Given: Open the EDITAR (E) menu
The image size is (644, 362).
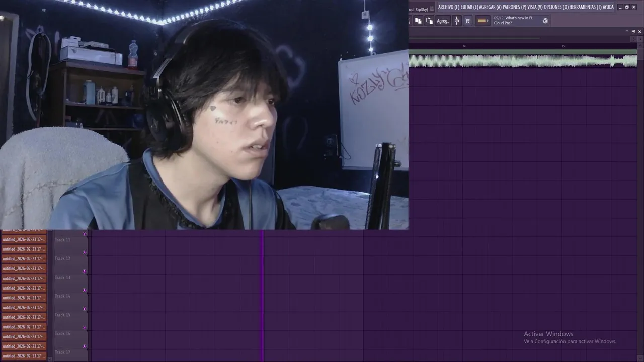Looking at the screenshot, I should [x=469, y=7].
